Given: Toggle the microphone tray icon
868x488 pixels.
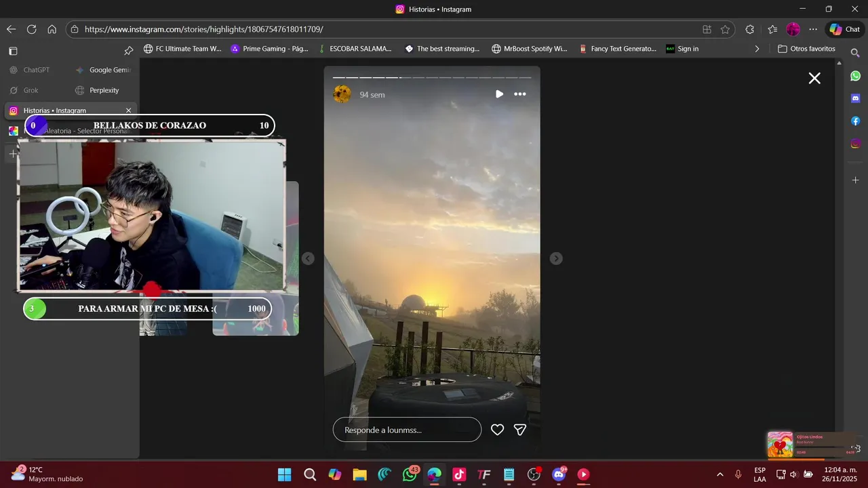Looking at the screenshot, I should (x=738, y=474).
